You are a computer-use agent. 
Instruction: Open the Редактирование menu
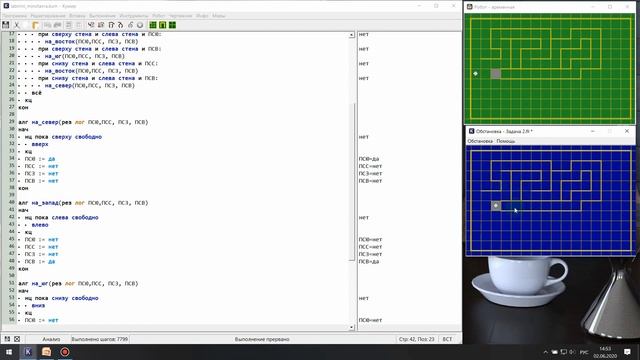48,16
